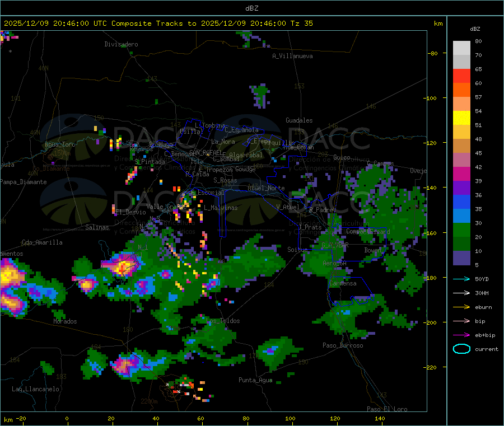
Task: Click the Lag.Llancanelo map label
Action: pos(35,389)
